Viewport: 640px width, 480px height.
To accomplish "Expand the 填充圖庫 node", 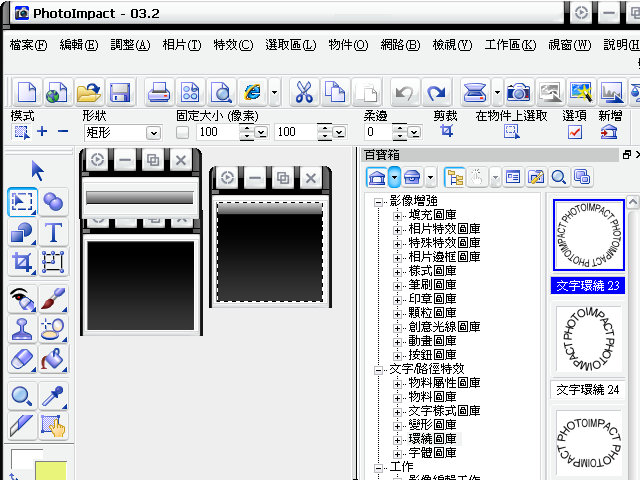I will 397,216.
